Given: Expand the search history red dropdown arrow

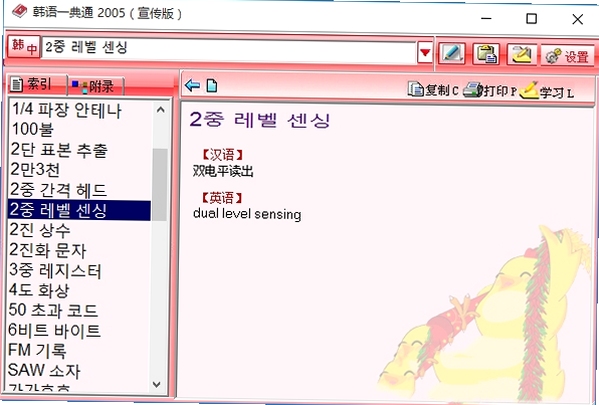Looking at the screenshot, I should pyautogui.click(x=425, y=52).
